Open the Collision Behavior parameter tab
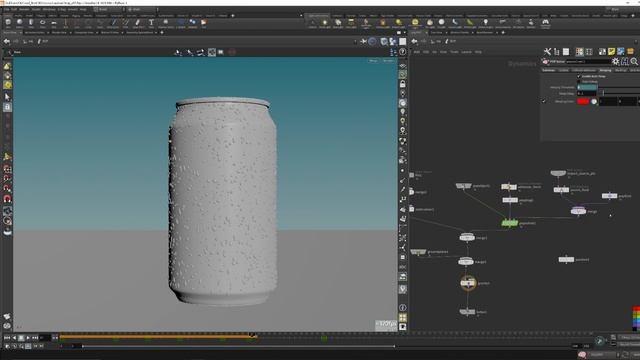640x360 pixels. coord(584,70)
